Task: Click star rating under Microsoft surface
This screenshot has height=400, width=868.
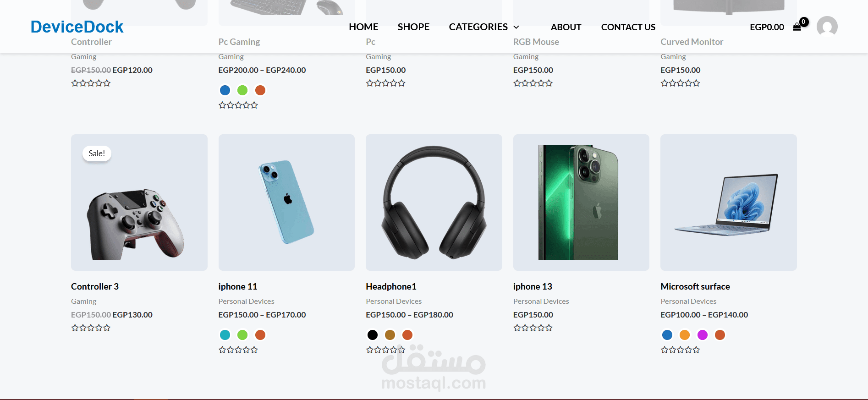Action: pos(680,350)
